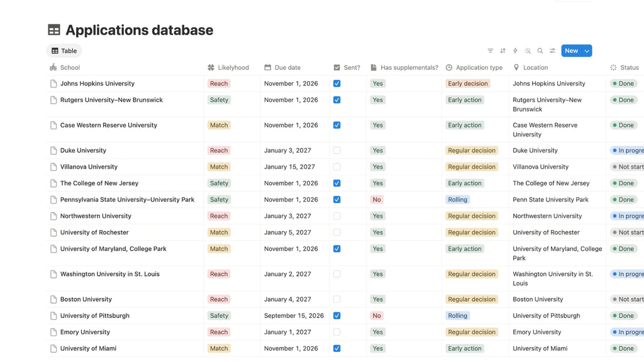This screenshot has width=644, height=362.
Task: Open the School column header menu
Action: 65,68
